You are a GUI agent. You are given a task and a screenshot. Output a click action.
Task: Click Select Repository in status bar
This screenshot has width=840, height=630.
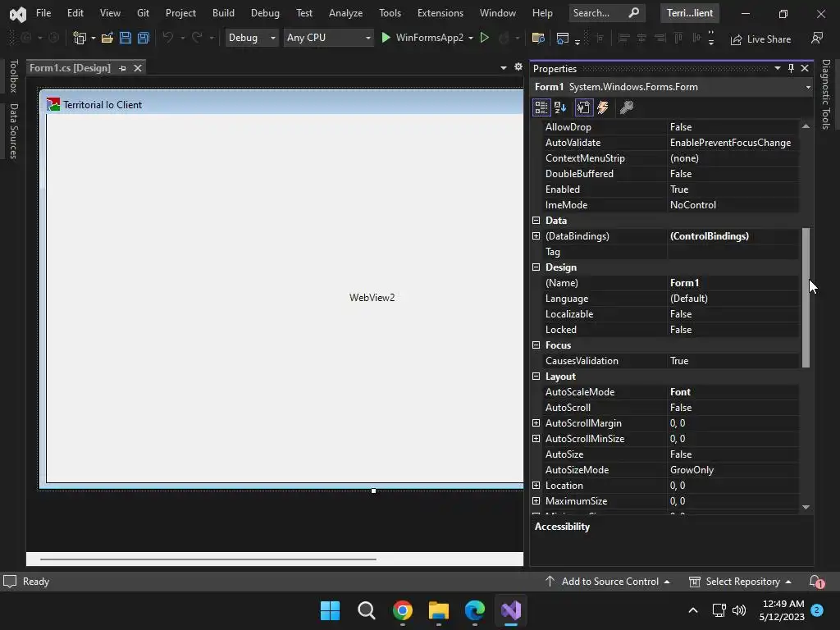pos(740,582)
